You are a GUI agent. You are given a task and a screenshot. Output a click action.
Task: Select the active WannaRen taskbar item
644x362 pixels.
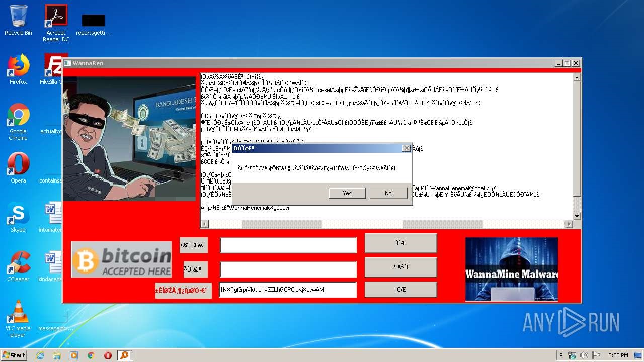click(x=124, y=355)
